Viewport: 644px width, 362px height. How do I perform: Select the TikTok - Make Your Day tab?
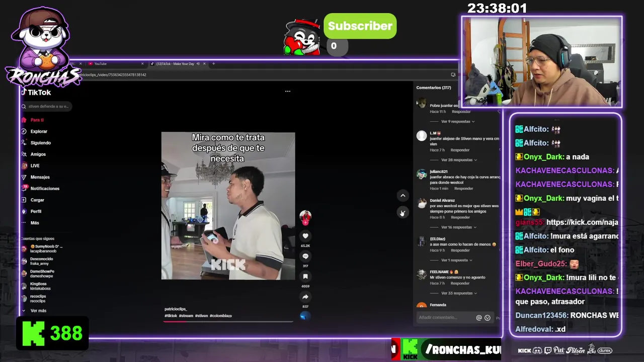174,64
